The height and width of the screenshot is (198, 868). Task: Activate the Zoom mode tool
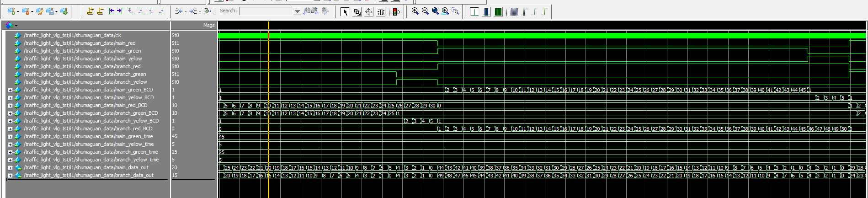click(357, 11)
